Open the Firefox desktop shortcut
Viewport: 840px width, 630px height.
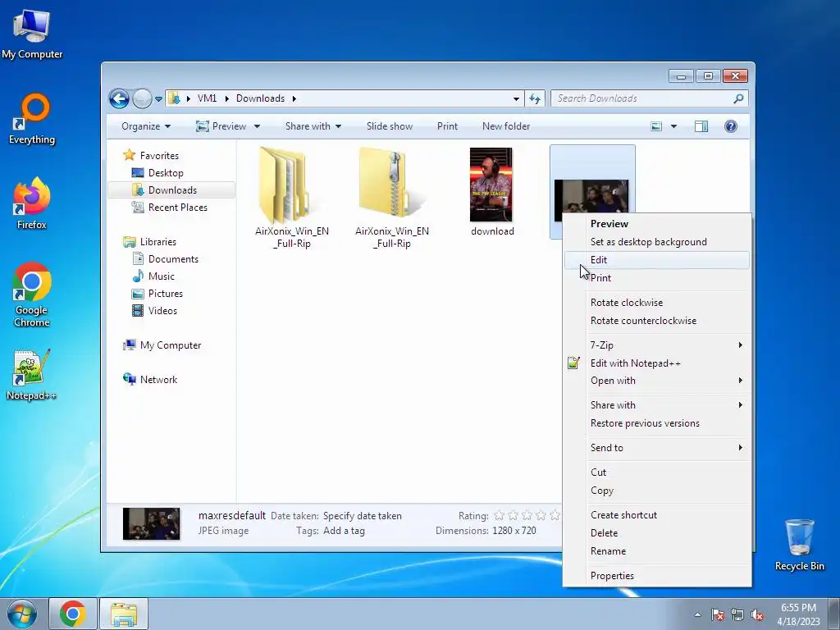pyautogui.click(x=32, y=203)
